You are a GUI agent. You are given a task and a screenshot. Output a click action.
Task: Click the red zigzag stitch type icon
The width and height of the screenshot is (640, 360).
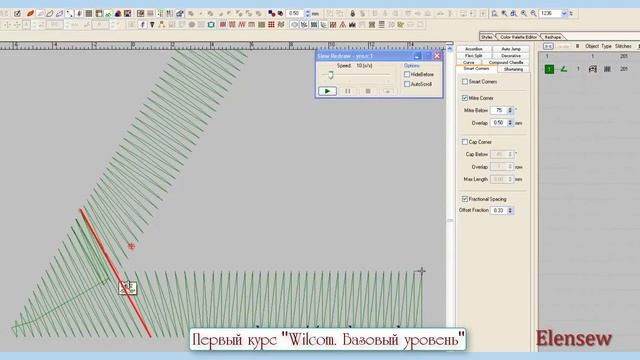[242, 24]
